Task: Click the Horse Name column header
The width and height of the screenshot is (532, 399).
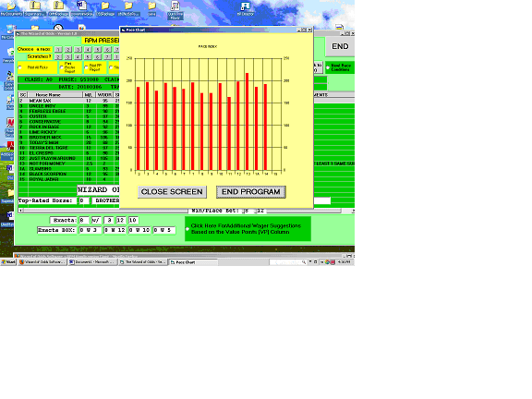Action: [55, 95]
